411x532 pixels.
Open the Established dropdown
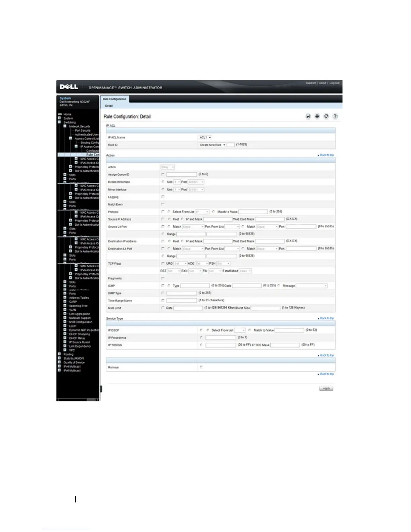tap(245, 271)
